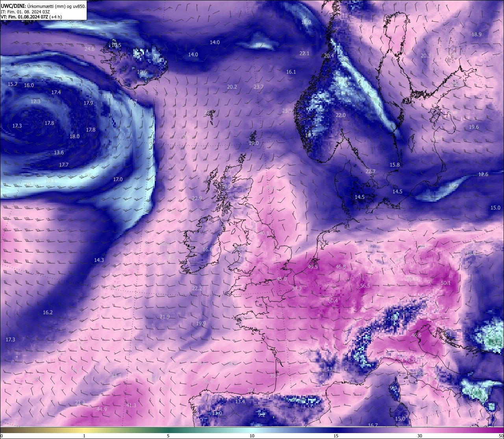504x439 pixels.
Task: Click the 24.6 value west of Iceland
Action: (89, 49)
